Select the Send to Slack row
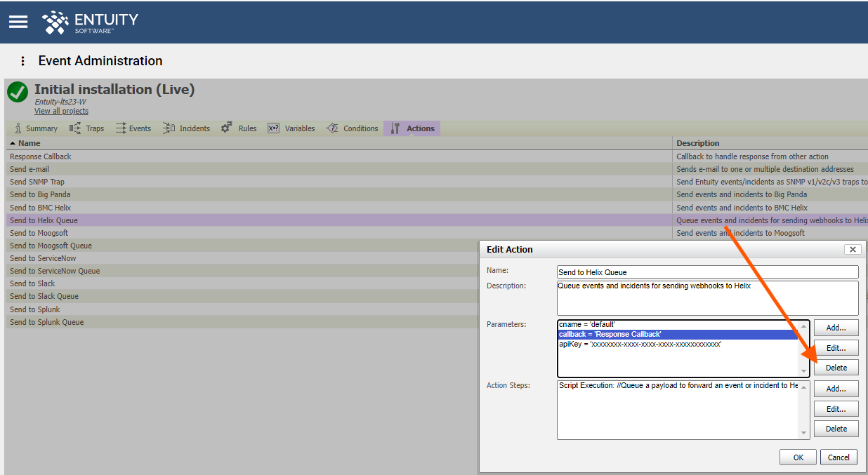Screen dimensions: 868x475 (x=242, y=283)
